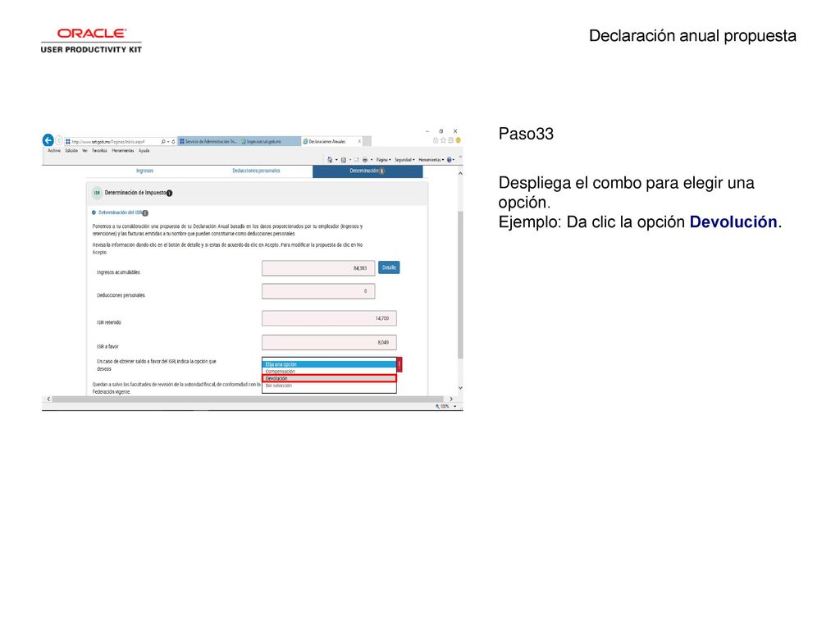This screenshot has height=630, width=840.
Task: Click the browser forward arrow button
Action: (x=59, y=141)
